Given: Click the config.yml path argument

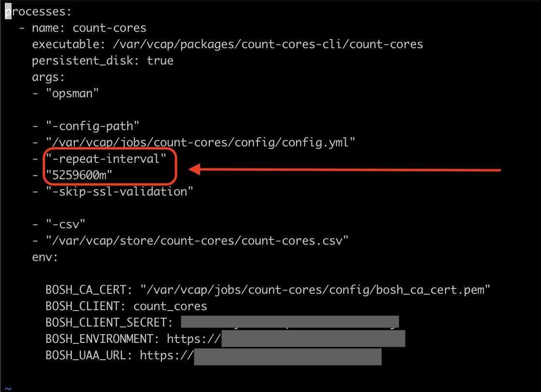Looking at the screenshot, I should pos(200,143).
